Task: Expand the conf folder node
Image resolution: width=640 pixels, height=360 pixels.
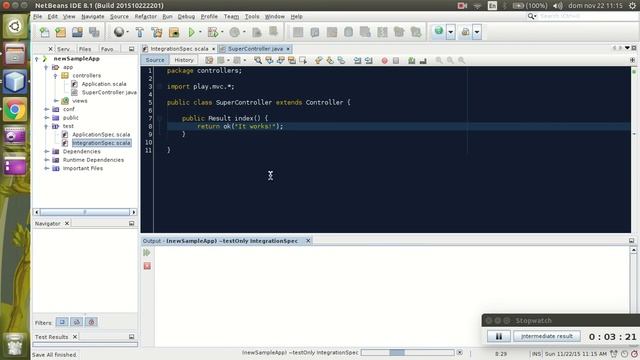Action: tap(47, 109)
